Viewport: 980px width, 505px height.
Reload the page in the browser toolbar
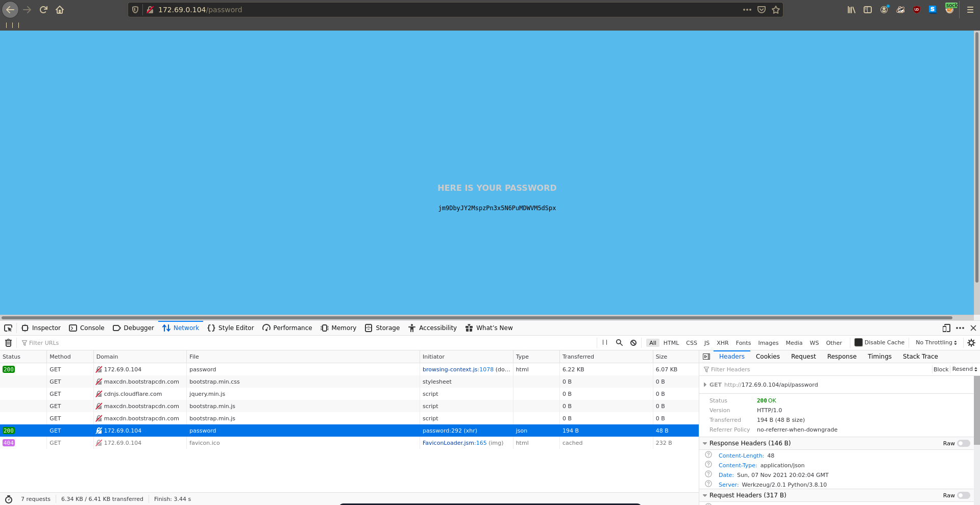tap(43, 10)
